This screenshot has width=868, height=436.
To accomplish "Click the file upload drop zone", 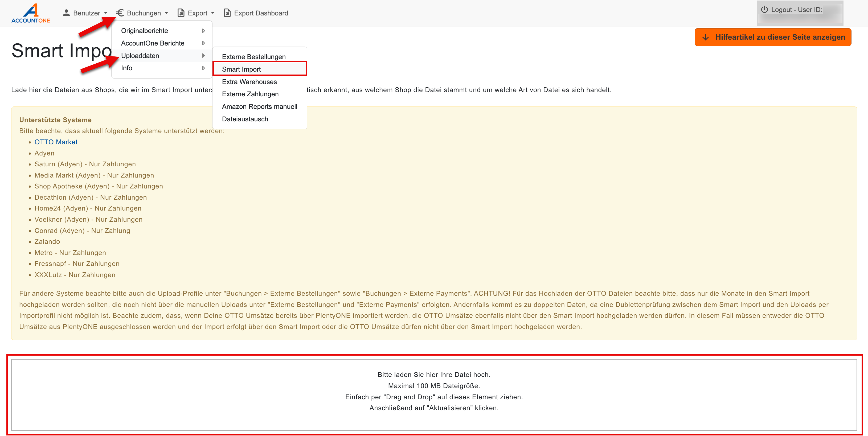I will point(434,394).
